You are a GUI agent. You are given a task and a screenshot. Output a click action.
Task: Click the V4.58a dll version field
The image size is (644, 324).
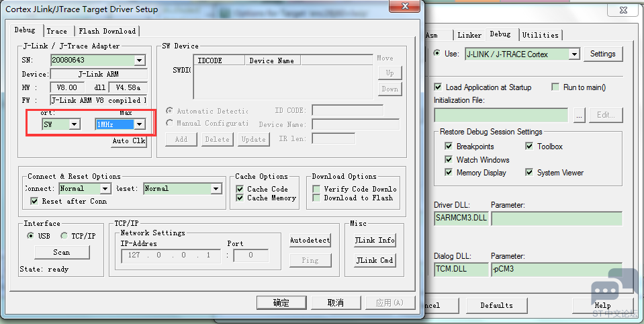click(x=128, y=87)
